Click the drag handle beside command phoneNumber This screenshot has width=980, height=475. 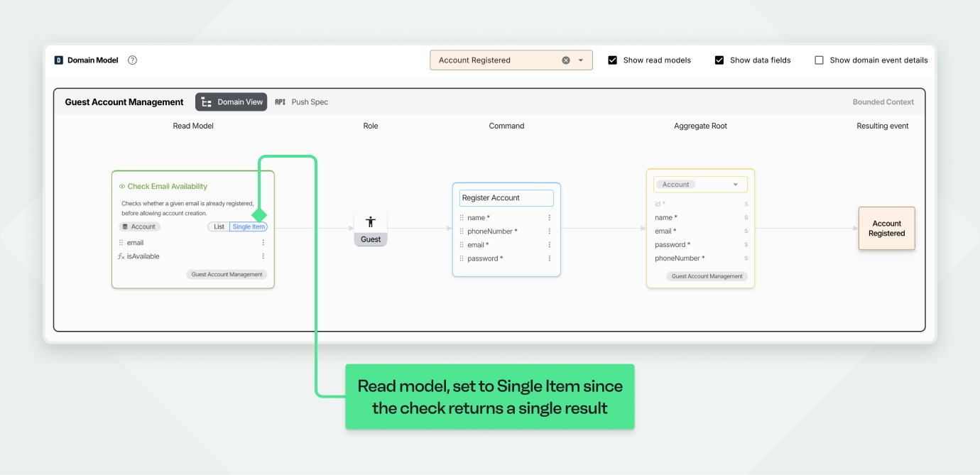[462, 231]
